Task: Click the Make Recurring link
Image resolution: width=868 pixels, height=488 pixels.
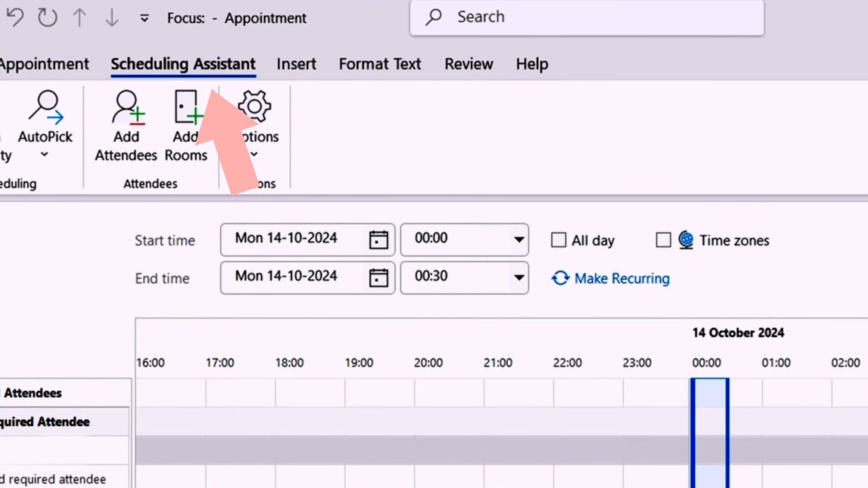Action: click(622, 278)
